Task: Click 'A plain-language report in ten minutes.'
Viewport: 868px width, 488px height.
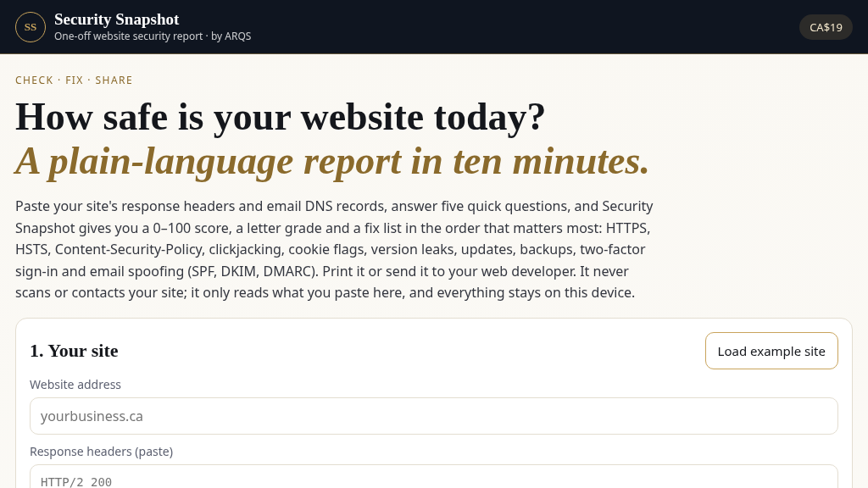Action: click(x=331, y=162)
